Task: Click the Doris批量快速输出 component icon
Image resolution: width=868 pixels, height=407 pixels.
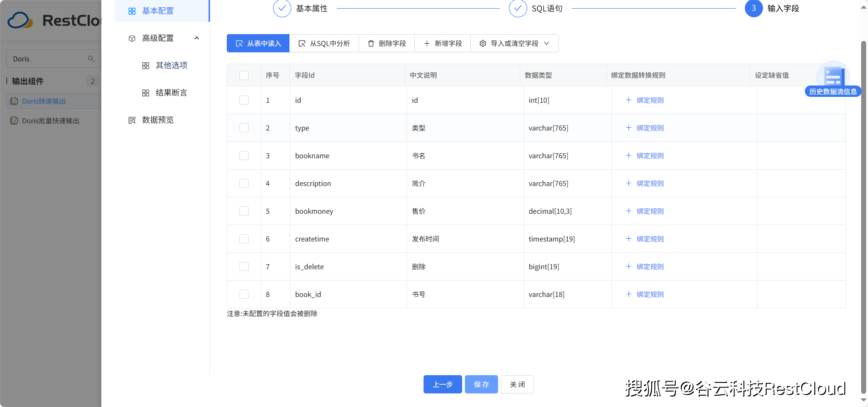Action: tap(14, 121)
